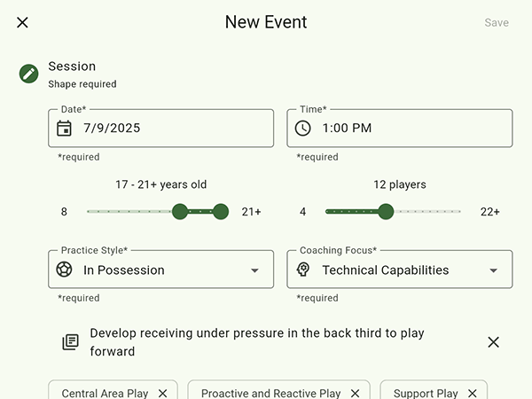The height and width of the screenshot is (399, 532).
Task: Expand the Coaching Focus dropdown arrow
Action: coord(494,270)
